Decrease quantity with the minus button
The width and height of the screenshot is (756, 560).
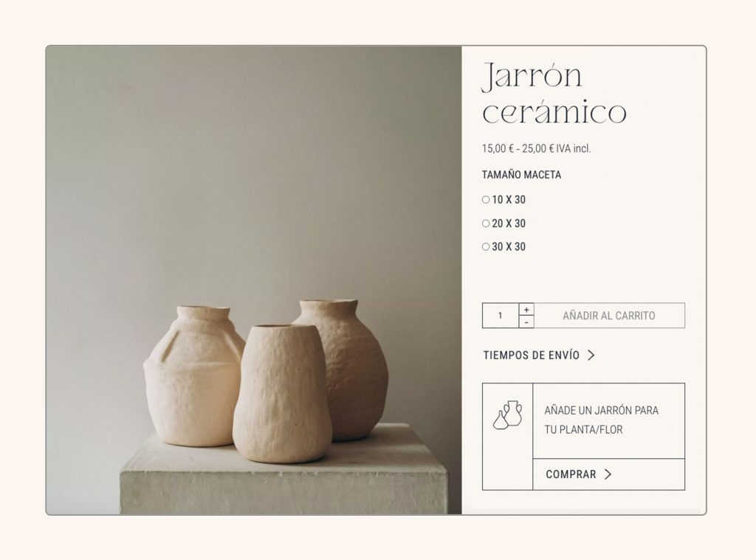tap(526, 322)
